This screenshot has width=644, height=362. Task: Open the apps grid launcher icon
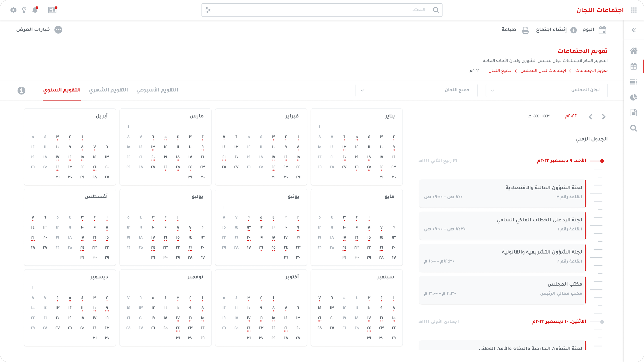click(x=634, y=10)
